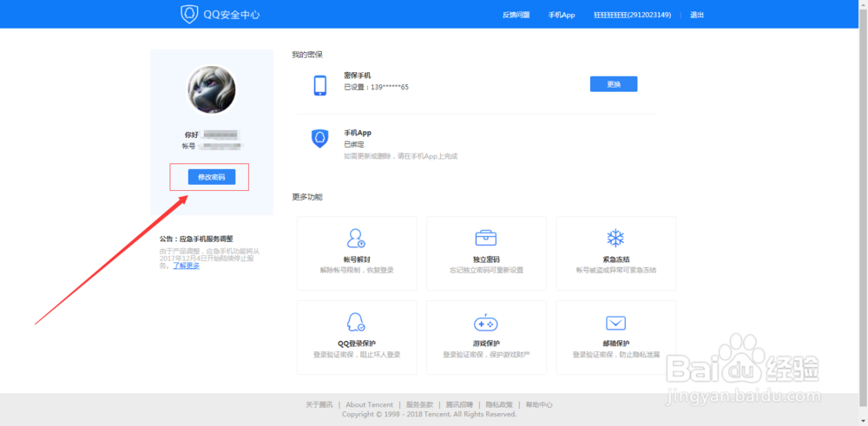Click the QQ安全中心 shield logo
Viewport: 868px width, 426px height.
[189, 15]
